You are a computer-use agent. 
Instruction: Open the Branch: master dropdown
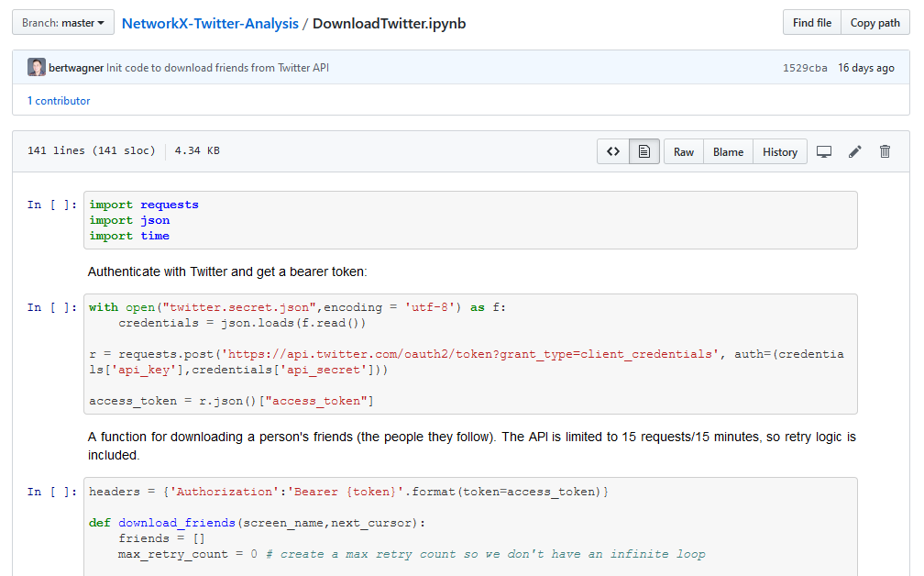point(63,23)
